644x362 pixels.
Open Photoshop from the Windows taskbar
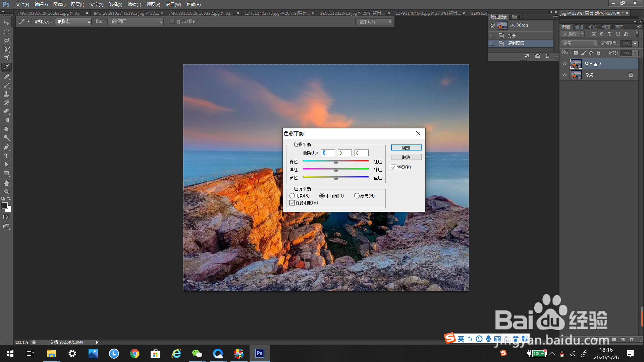[259, 353]
